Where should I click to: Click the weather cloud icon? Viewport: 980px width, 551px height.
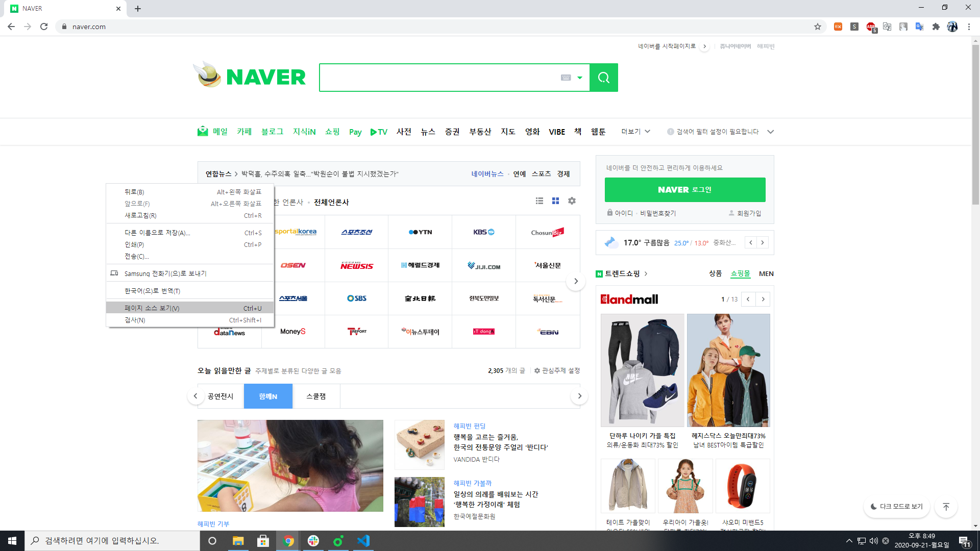611,242
